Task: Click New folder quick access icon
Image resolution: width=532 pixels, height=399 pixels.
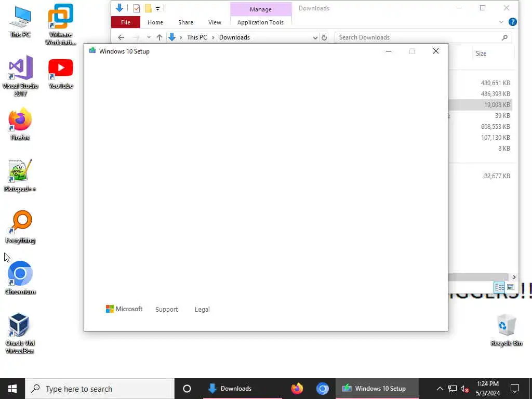Action: click(x=148, y=8)
